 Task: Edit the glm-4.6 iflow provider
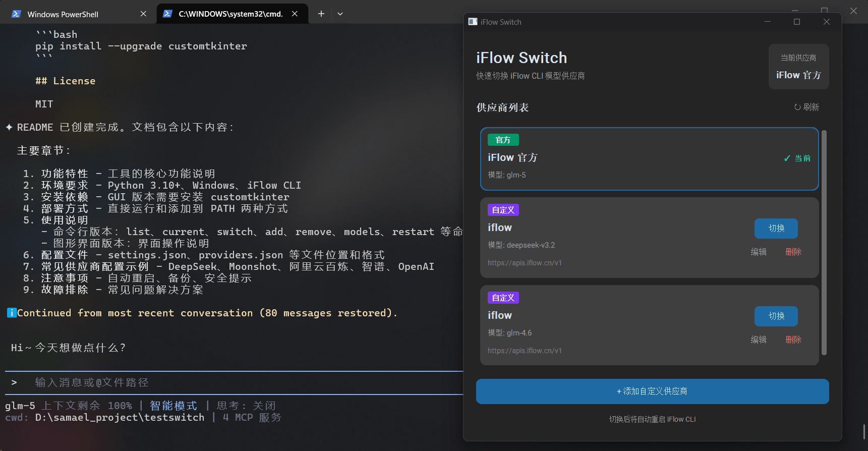[x=759, y=340]
